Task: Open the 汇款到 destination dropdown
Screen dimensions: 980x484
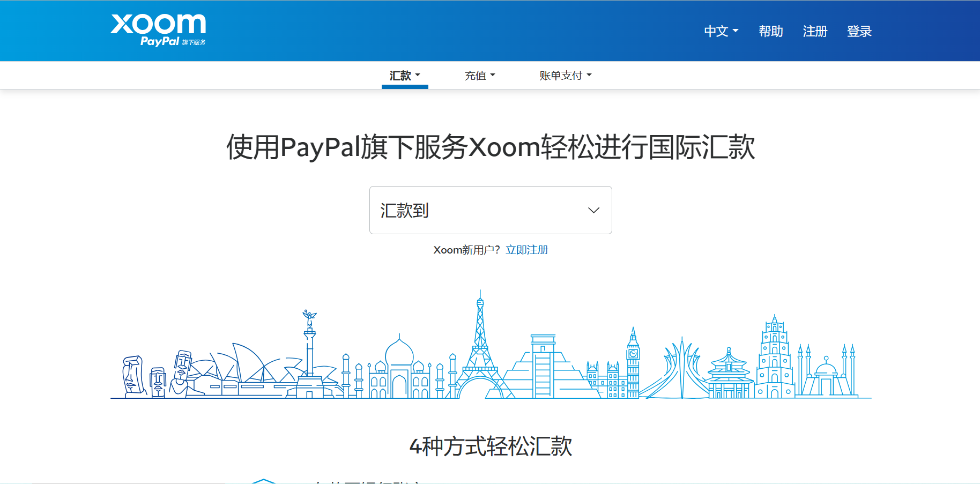Action: tap(491, 210)
